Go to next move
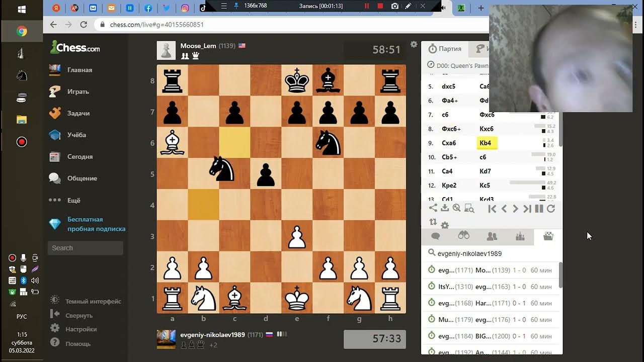Screen dimensions: 644x362 [x=515, y=209]
